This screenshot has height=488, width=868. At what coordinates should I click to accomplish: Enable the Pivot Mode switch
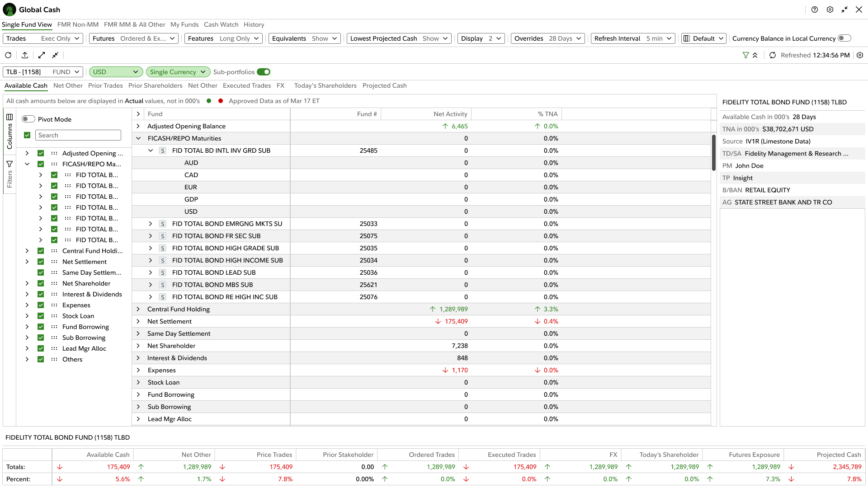[x=28, y=119]
